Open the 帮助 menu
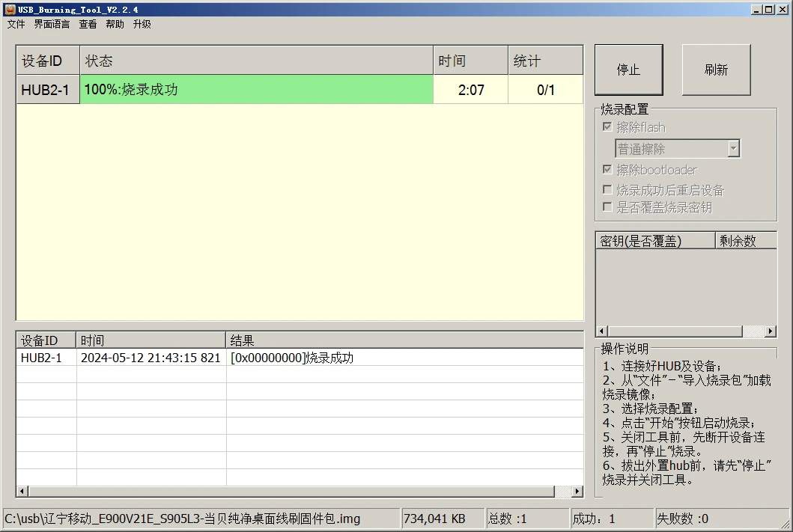This screenshot has width=793, height=532. tap(115, 24)
